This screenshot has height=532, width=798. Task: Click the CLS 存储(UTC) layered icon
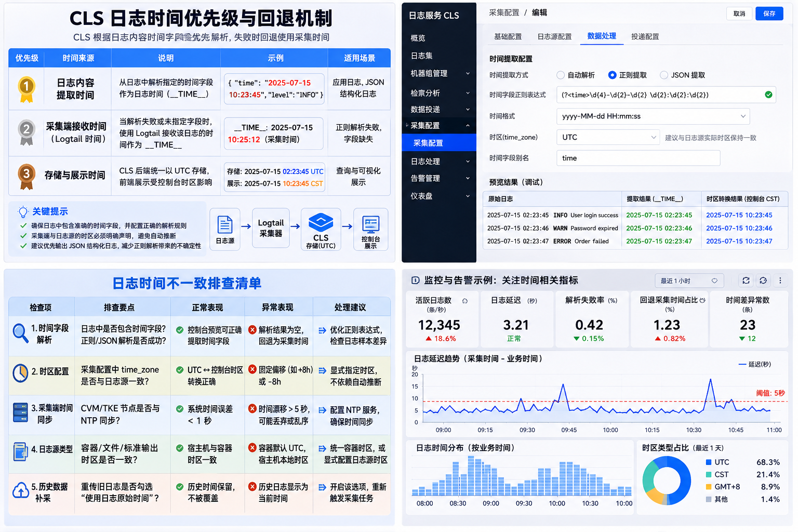point(321,222)
